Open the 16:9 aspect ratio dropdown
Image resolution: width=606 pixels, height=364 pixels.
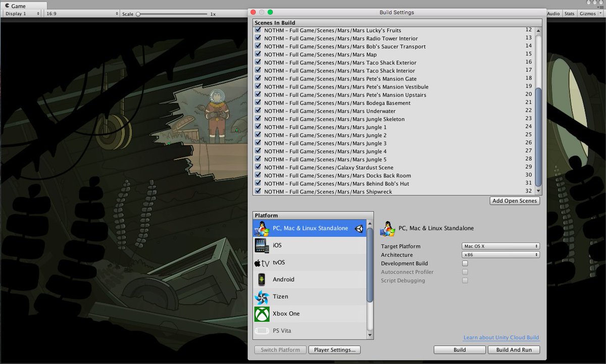coord(82,14)
